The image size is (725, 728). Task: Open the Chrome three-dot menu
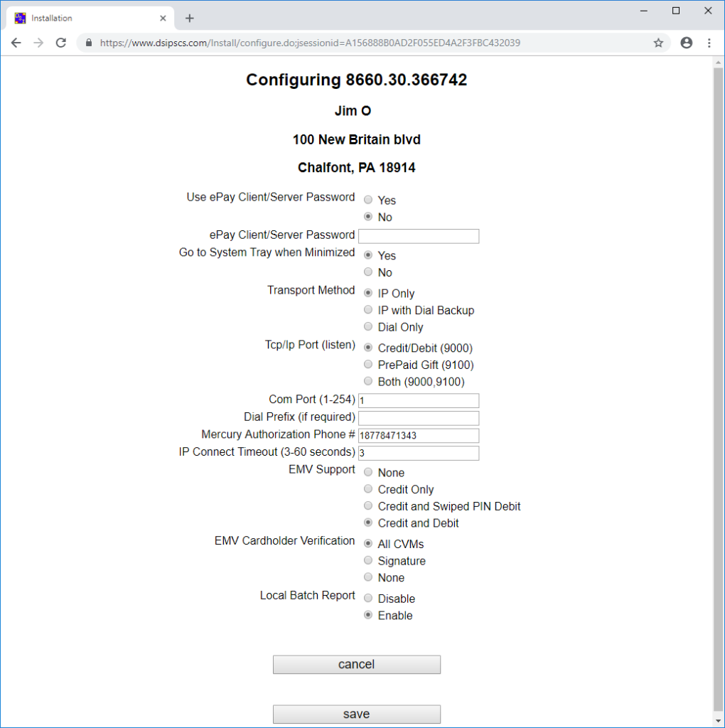(x=709, y=43)
